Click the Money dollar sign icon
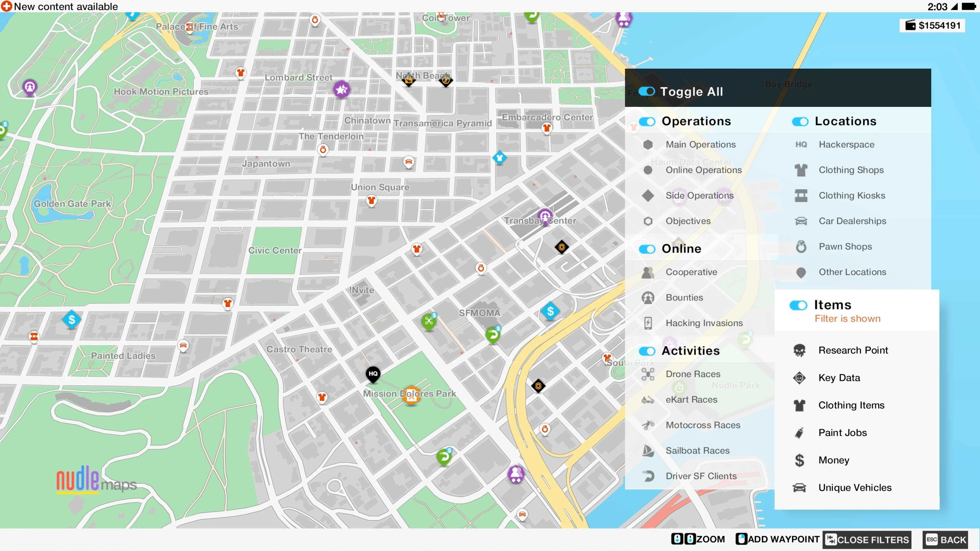The height and width of the screenshot is (551, 980). click(799, 460)
